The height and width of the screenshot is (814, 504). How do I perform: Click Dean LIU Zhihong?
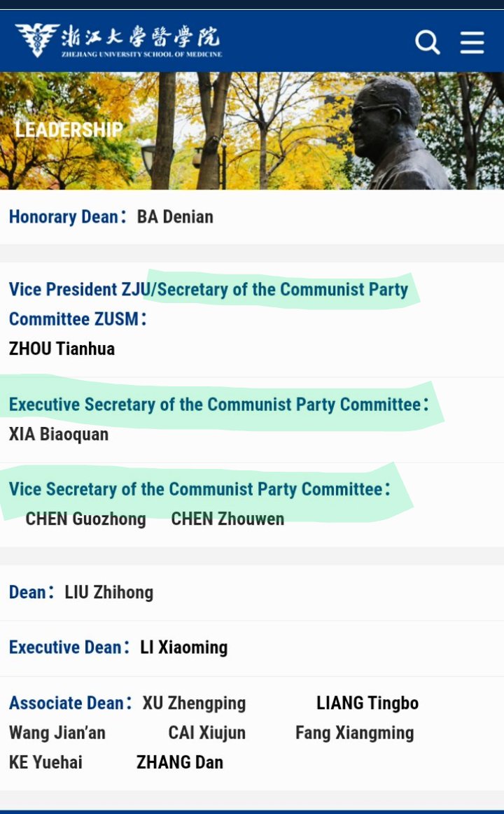coord(108,592)
